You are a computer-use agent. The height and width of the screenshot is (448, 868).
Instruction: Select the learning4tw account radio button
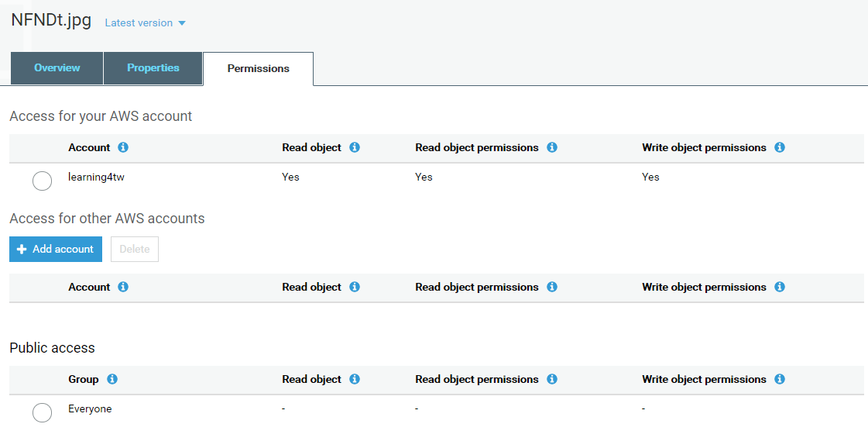(x=42, y=181)
